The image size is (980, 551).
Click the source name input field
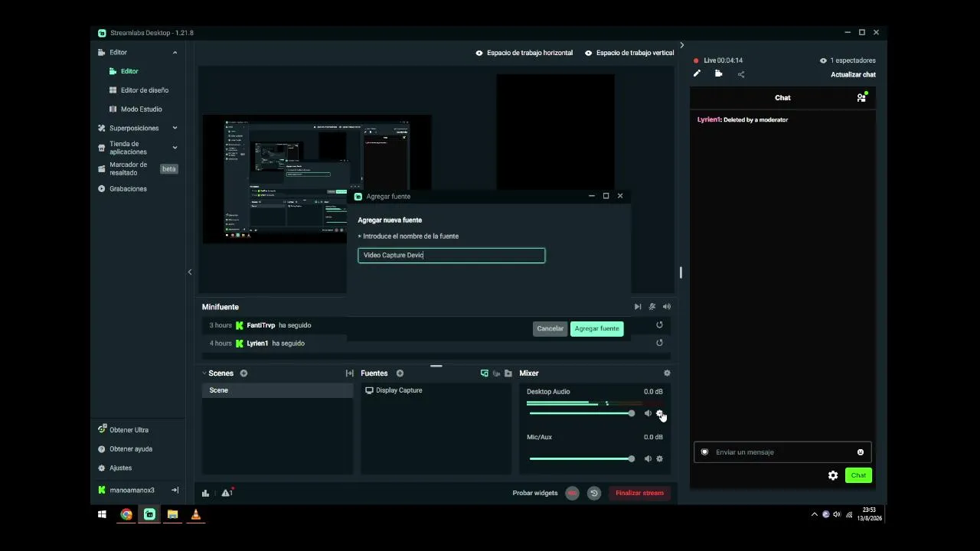[452, 255]
